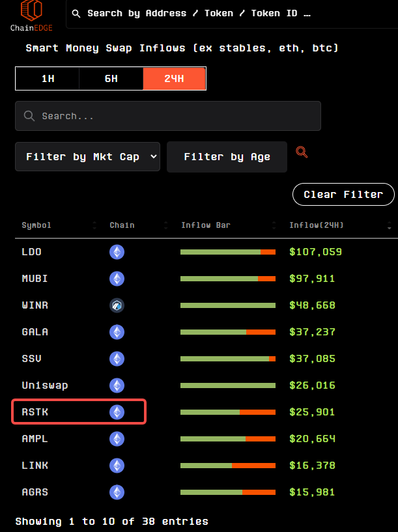Open the AGRS token symbol

(35, 492)
